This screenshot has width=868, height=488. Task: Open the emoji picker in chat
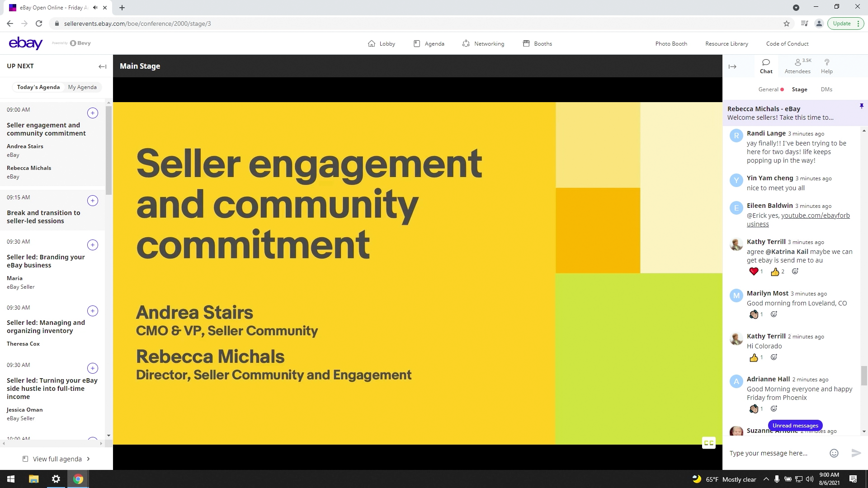pos(834,453)
